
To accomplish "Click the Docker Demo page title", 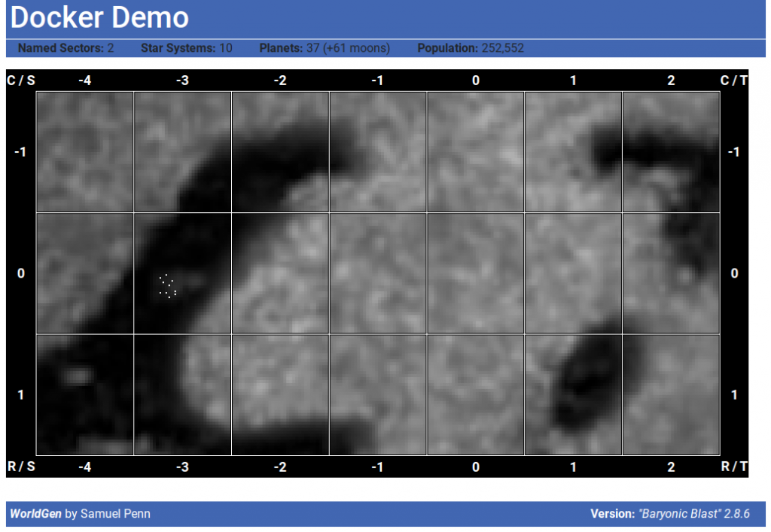I will [100, 17].
